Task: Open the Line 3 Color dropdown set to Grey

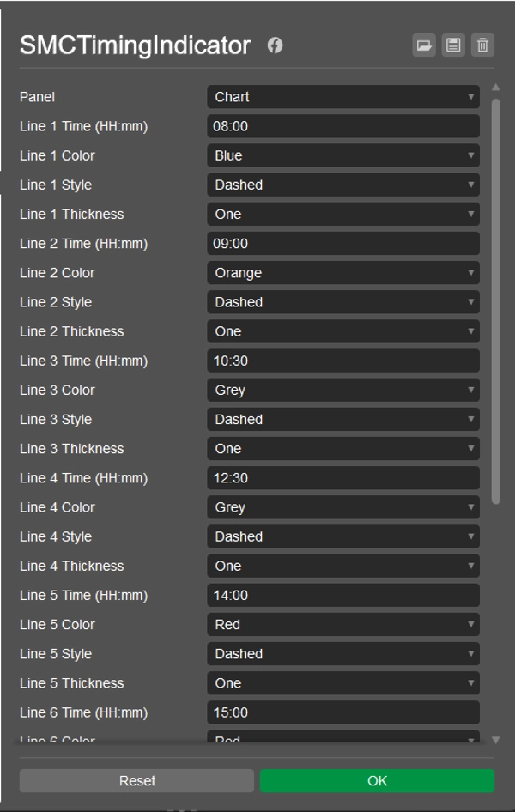Action: pyautogui.click(x=342, y=390)
